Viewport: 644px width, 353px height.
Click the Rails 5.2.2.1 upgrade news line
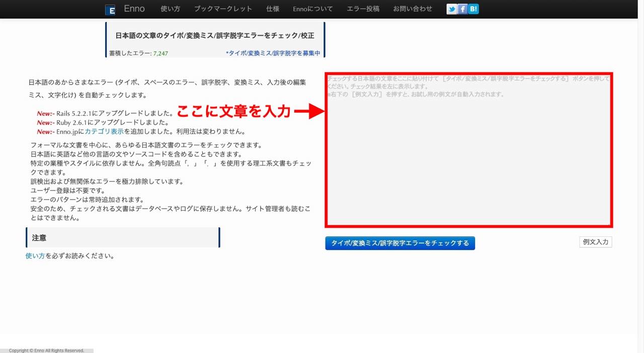point(105,114)
